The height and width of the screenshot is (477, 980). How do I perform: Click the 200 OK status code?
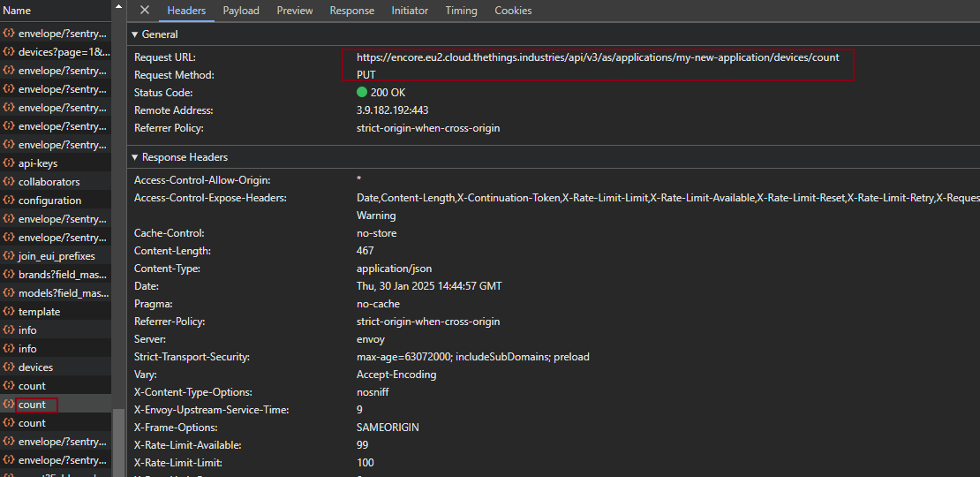(388, 93)
